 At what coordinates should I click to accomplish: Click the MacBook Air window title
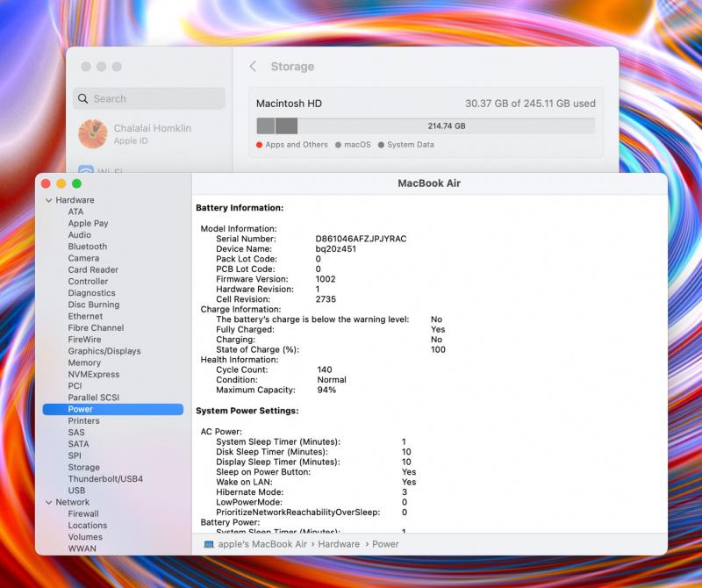click(429, 183)
